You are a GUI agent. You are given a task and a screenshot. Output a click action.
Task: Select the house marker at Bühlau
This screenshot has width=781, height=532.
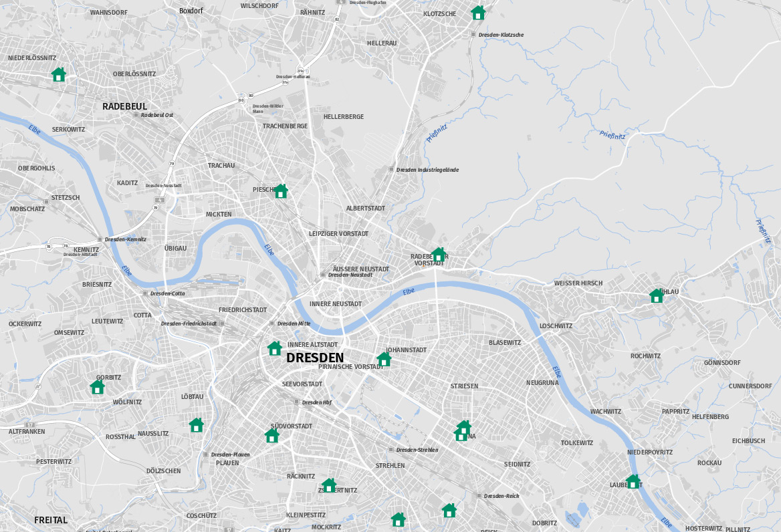point(657,295)
